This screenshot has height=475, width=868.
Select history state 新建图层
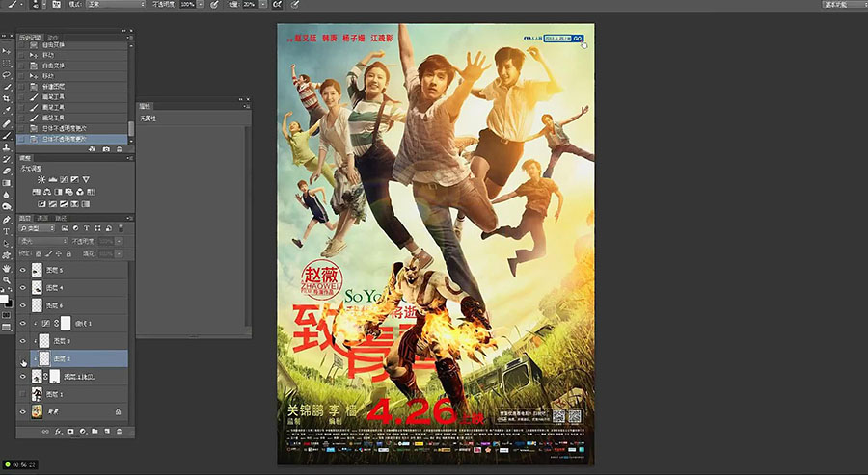(x=72, y=87)
